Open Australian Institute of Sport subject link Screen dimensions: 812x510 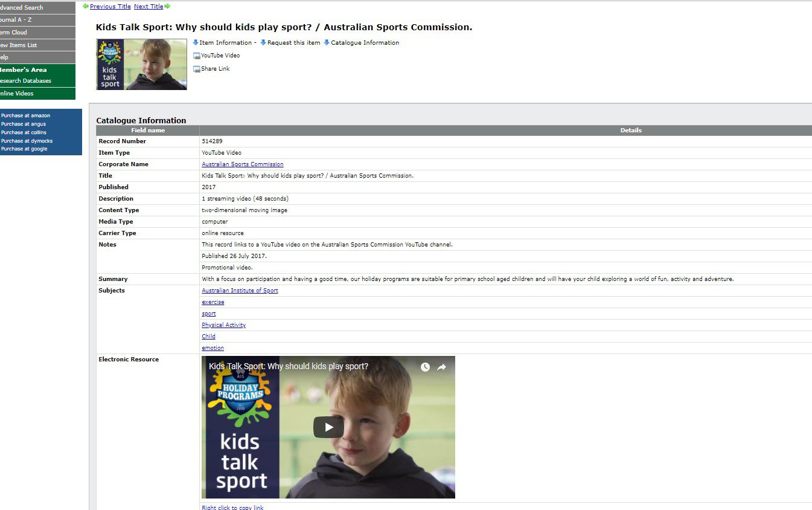[x=240, y=291]
